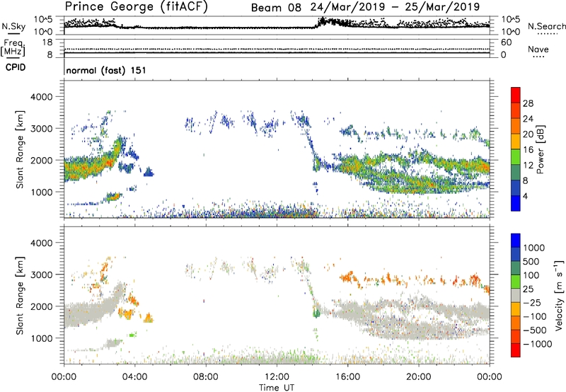Click the 'Freq. [MHz]' axis label

pyautogui.click(x=13, y=47)
